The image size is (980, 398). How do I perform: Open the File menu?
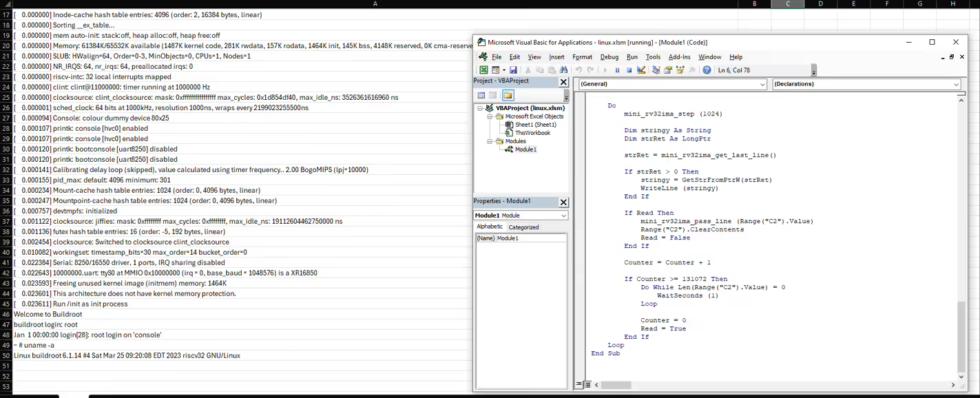click(x=497, y=57)
